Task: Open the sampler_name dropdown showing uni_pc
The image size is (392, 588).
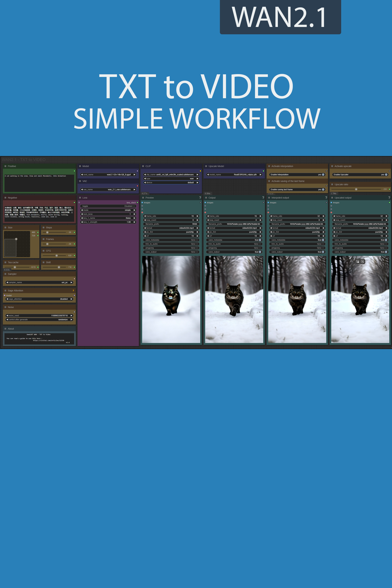Action: click(39, 283)
